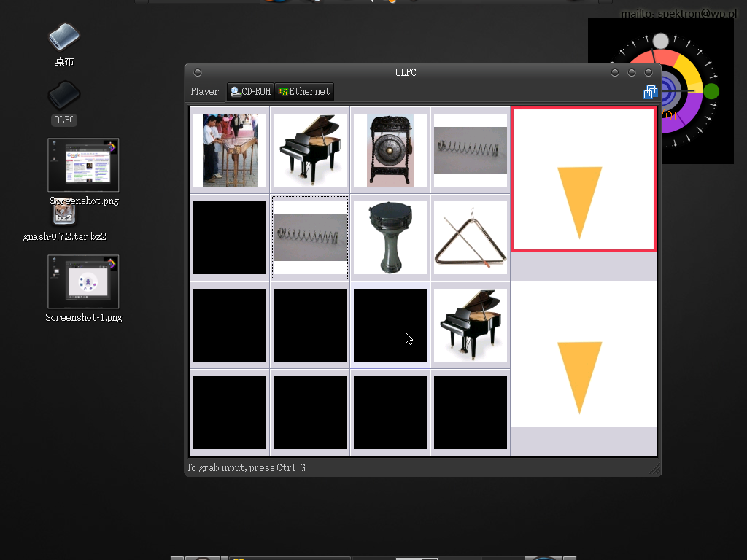The image size is (747, 560).
Task: Toggle the CD-ROM device button
Action: tap(250, 92)
